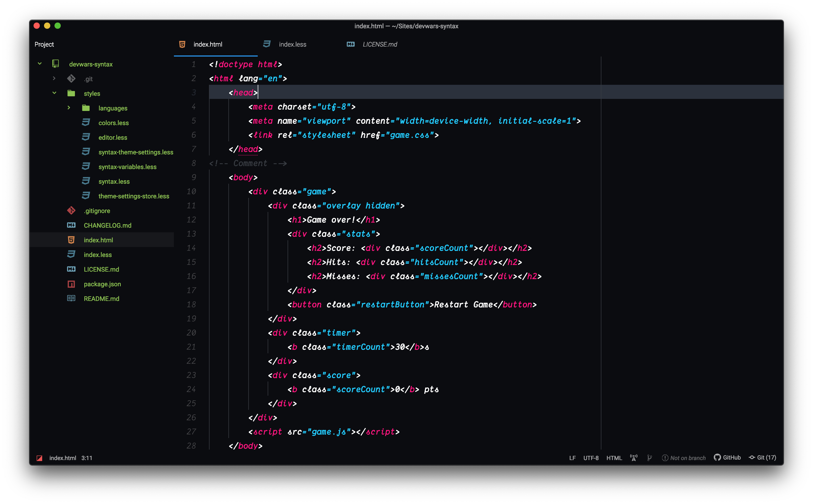Click the 3:11 cursor position indicator
Screen dimensions: 813x504
[87, 458]
